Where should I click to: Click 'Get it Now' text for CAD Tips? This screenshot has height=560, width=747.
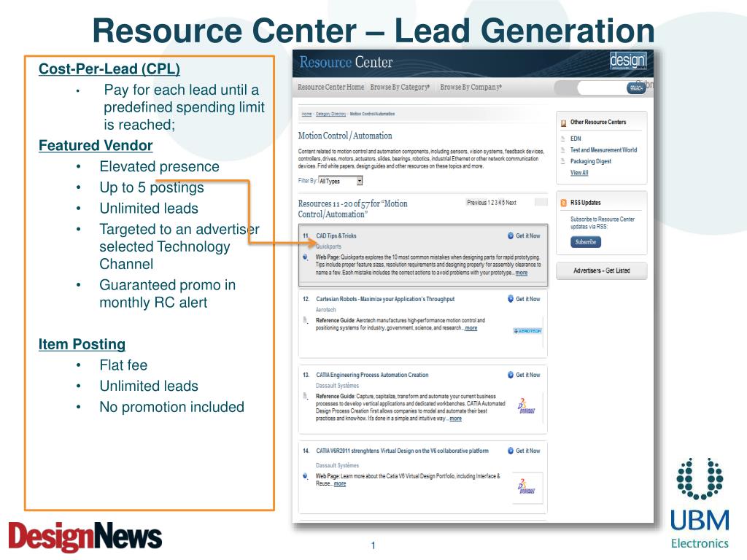coord(528,236)
